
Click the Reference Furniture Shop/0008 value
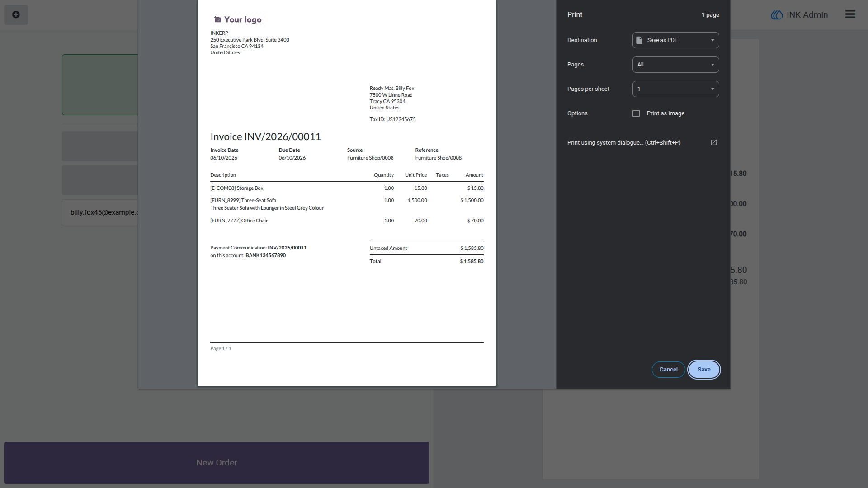click(438, 158)
